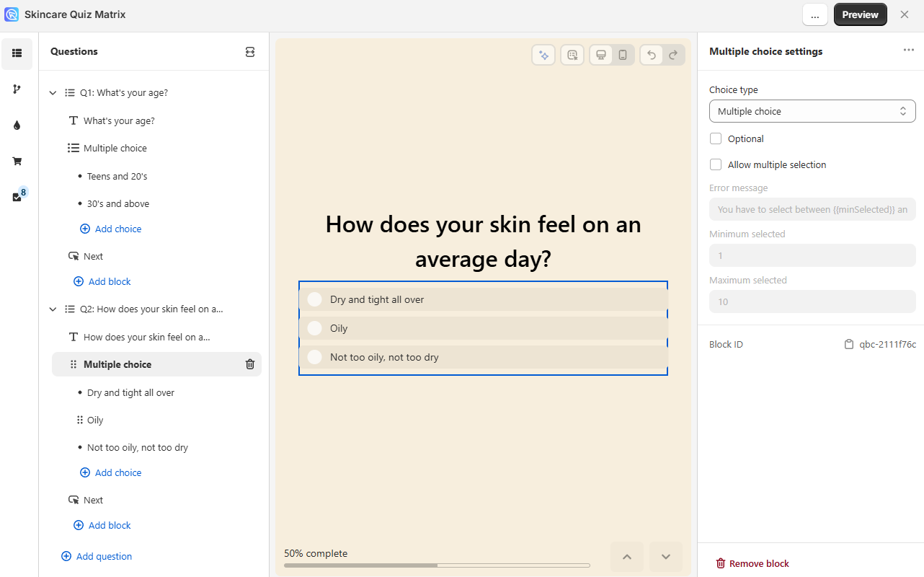The height and width of the screenshot is (577, 924).
Task: Click the AI sparkle toolbar icon
Action: pyautogui.click(x=544, y=55)
